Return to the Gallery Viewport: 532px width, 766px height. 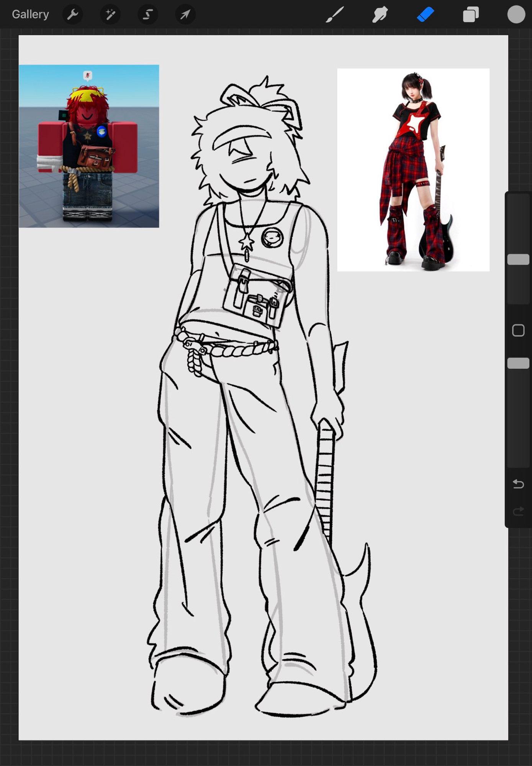point(30,15)
